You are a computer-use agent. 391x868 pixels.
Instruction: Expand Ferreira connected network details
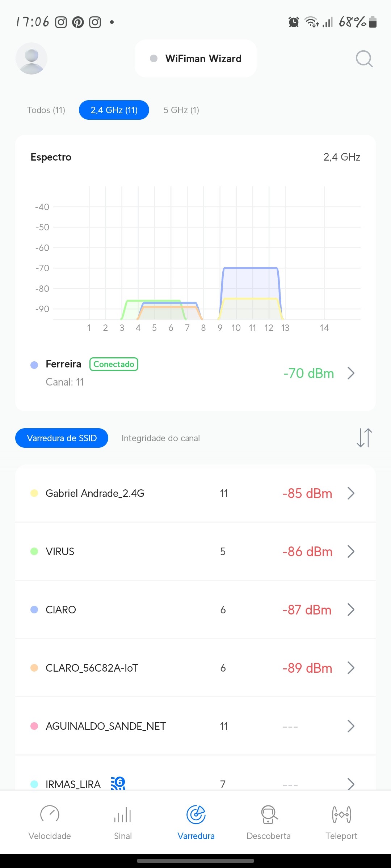tap(350, 373)
